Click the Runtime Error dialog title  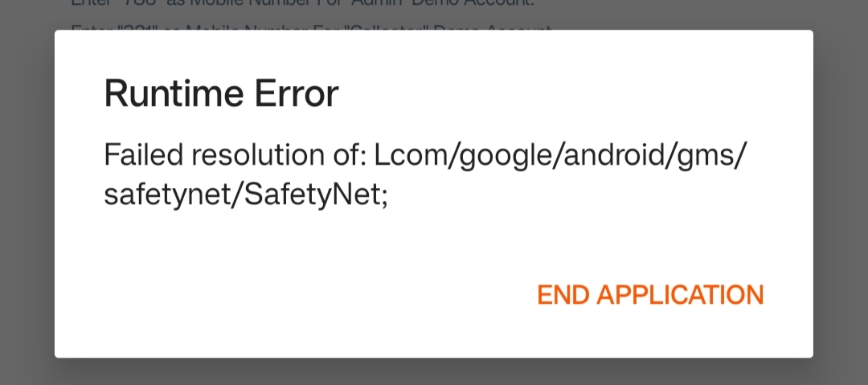pos(221,95)
